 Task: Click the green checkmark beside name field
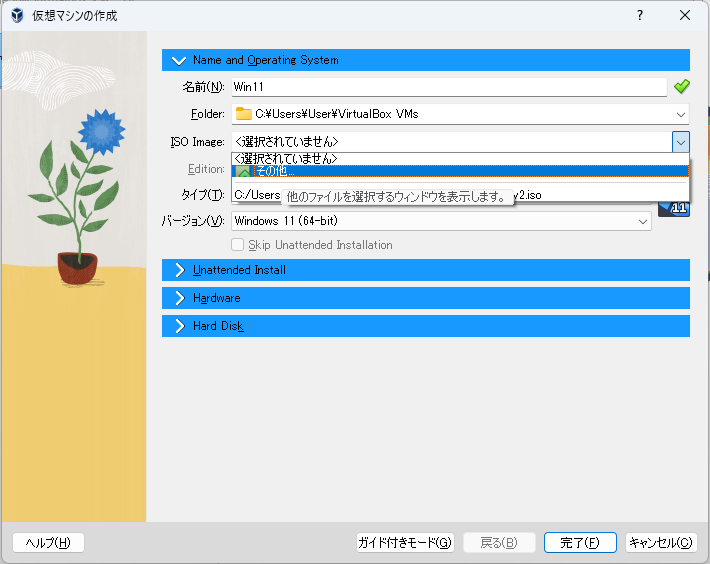pyautogui.click(x=681, y=86)
